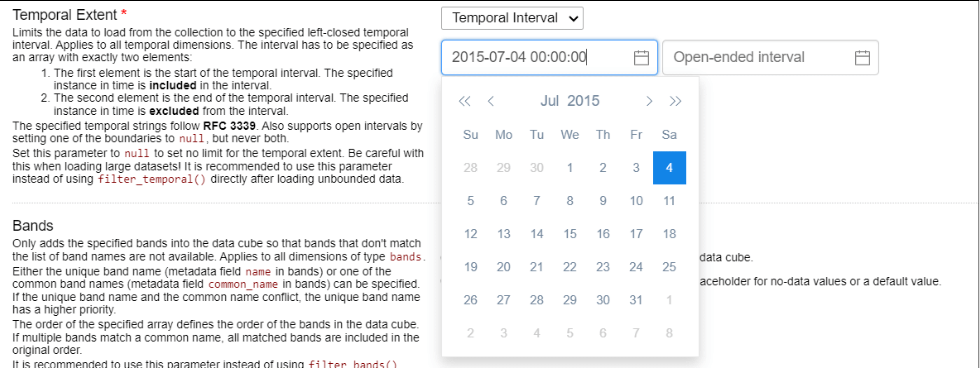Choose July 10 in the calendar
980x368 pixels.
point(636,201)
